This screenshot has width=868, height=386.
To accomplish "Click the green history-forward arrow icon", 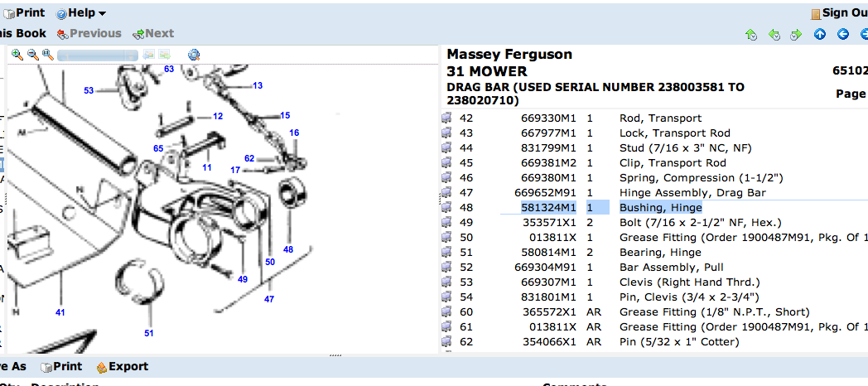I will (797, 35).
